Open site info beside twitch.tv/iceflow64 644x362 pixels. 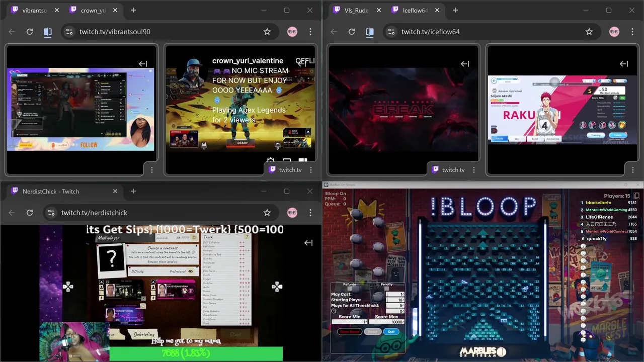[x=391, y=32]
